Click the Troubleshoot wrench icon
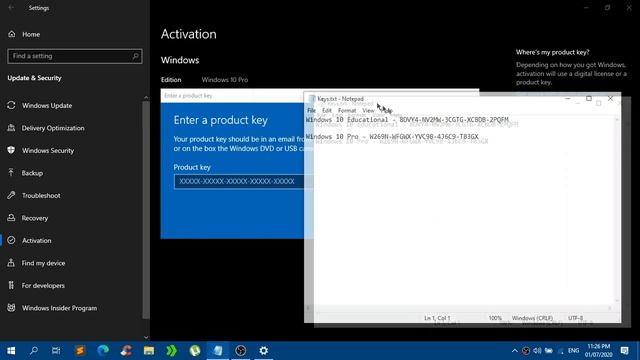 click(11, 195)
